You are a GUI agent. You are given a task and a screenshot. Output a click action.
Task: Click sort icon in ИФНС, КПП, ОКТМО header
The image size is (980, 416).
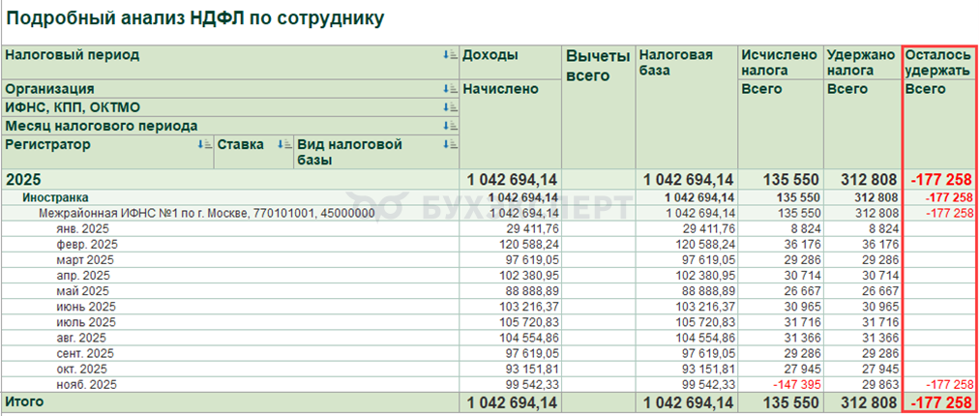point(450,107)
